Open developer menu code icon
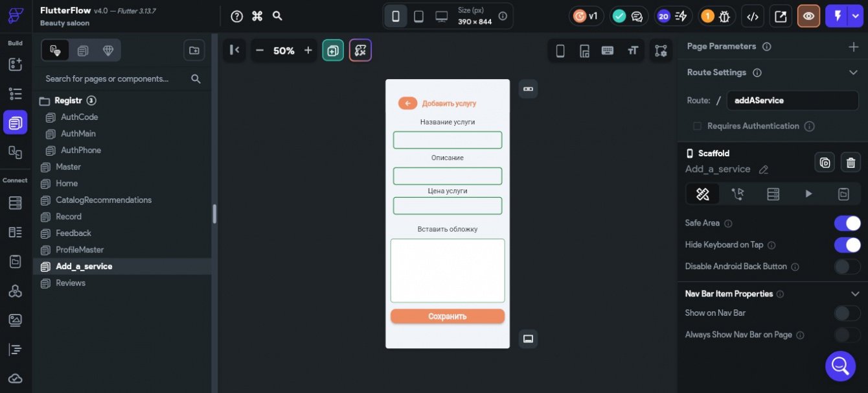 pos(753,16)
